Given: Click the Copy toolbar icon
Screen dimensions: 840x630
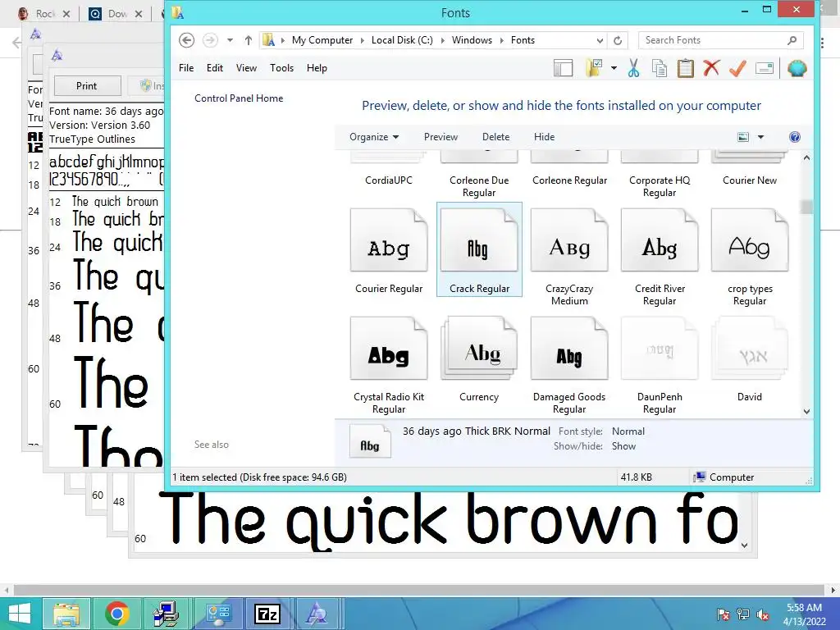Looking at the screenshot, I should (660, 68).
